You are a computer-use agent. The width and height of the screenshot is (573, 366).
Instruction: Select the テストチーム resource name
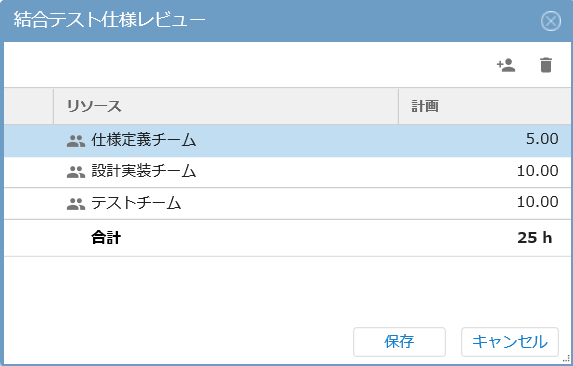pos(136,203)
